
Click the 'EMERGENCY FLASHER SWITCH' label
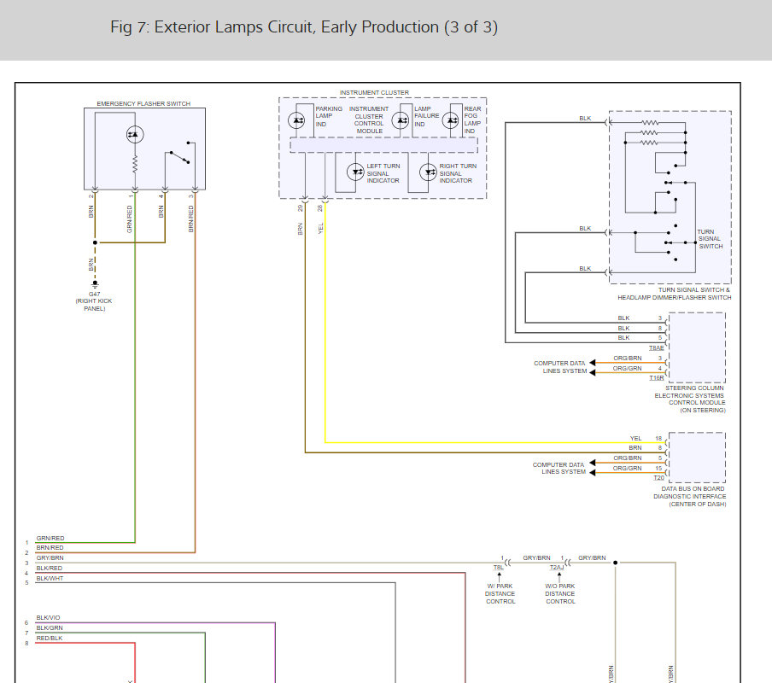click(x=143, y=104)
